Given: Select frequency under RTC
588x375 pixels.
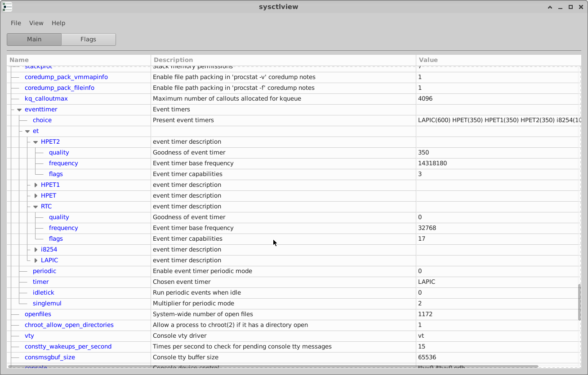Looking at the screenshot, I should coord(63,228).
